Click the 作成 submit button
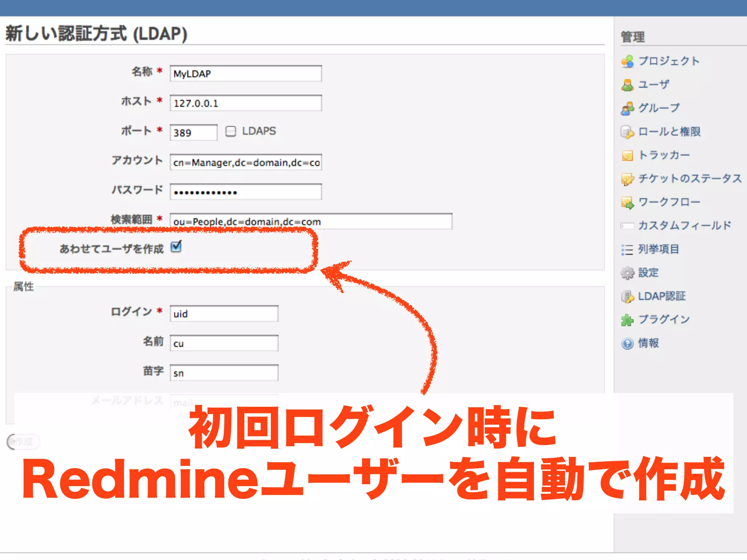747x560 pixels. (x=23, y=442)
